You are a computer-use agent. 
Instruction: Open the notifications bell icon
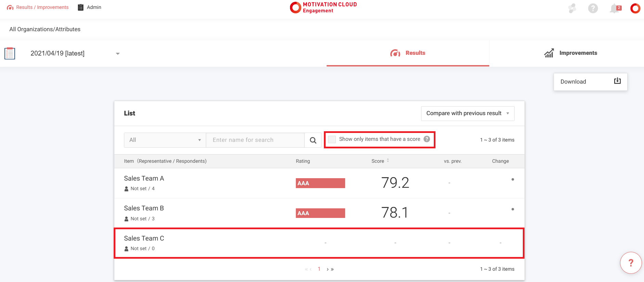[x=615, y=8]
